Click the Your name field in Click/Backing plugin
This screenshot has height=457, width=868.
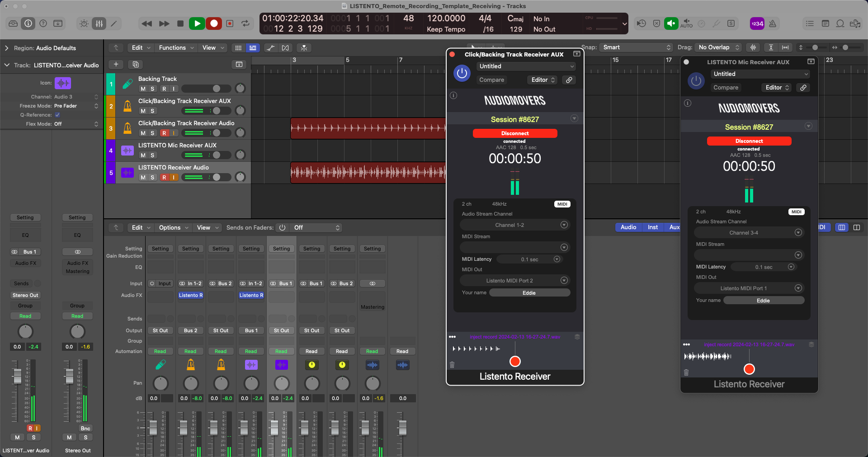point(529,293)
